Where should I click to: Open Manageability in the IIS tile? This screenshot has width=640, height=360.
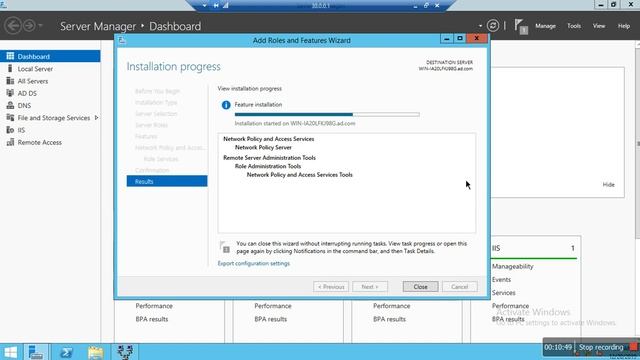click(x=513, y=266)
